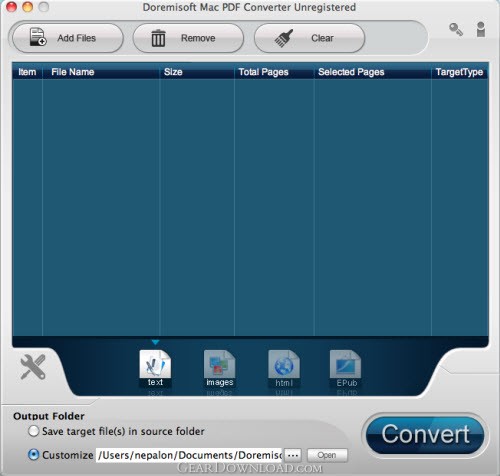Browse for folder with the ellipsis button

coord(293,455)
